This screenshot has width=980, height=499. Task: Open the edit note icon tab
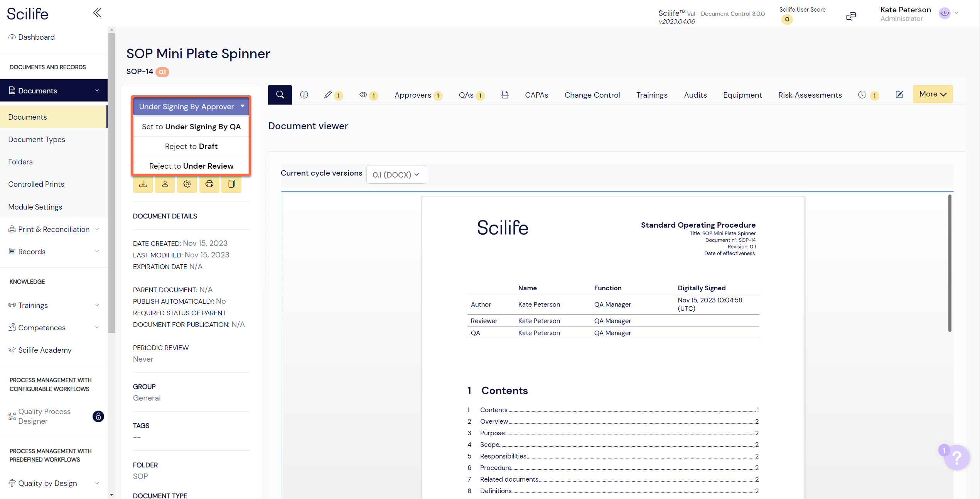coord(899,95)
